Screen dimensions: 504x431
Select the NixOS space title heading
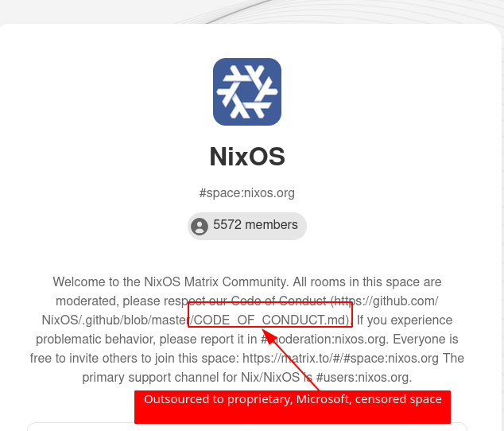(247, 157)
